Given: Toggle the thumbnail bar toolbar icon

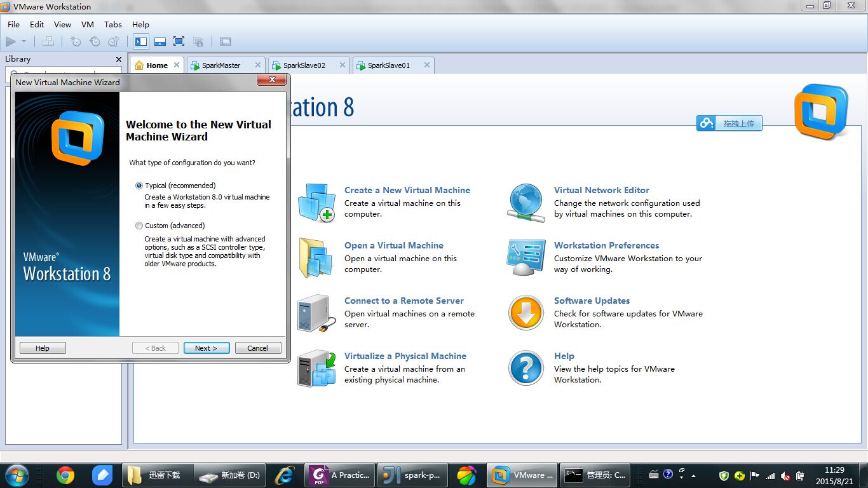Looking at the screenshot, I should (x=160, y=41).
